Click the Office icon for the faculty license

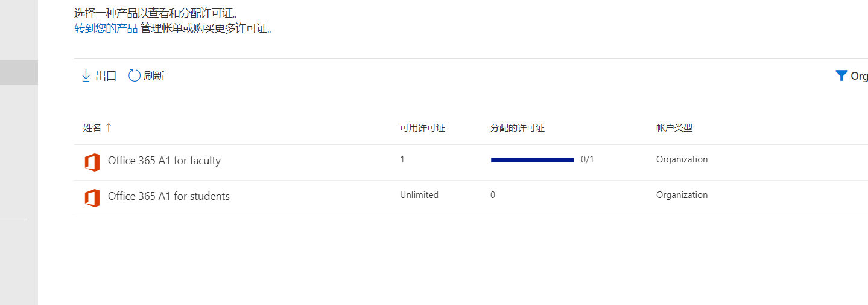tap(92, 162)
